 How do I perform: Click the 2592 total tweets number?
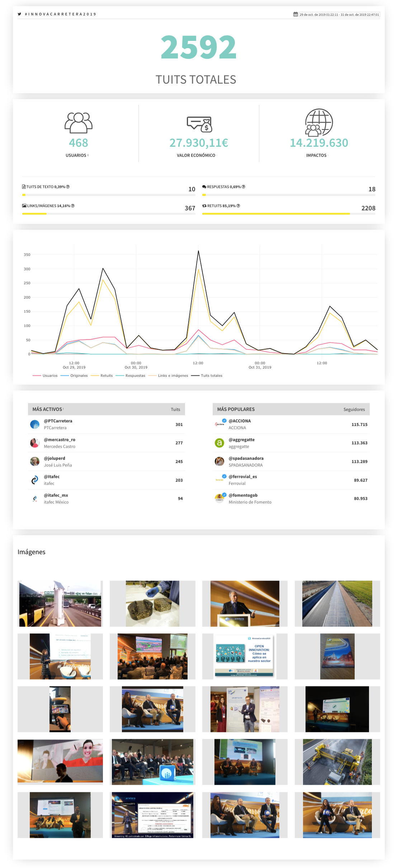198,47
